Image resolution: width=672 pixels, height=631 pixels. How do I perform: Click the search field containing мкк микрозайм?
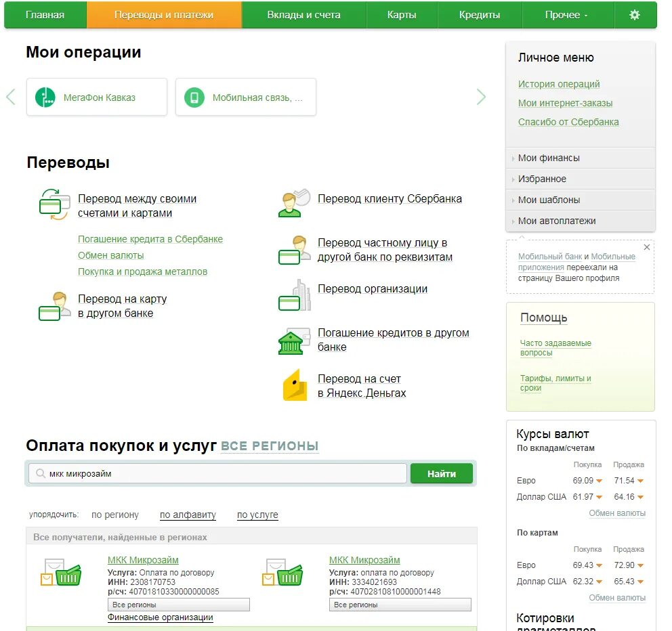point(217,473)
